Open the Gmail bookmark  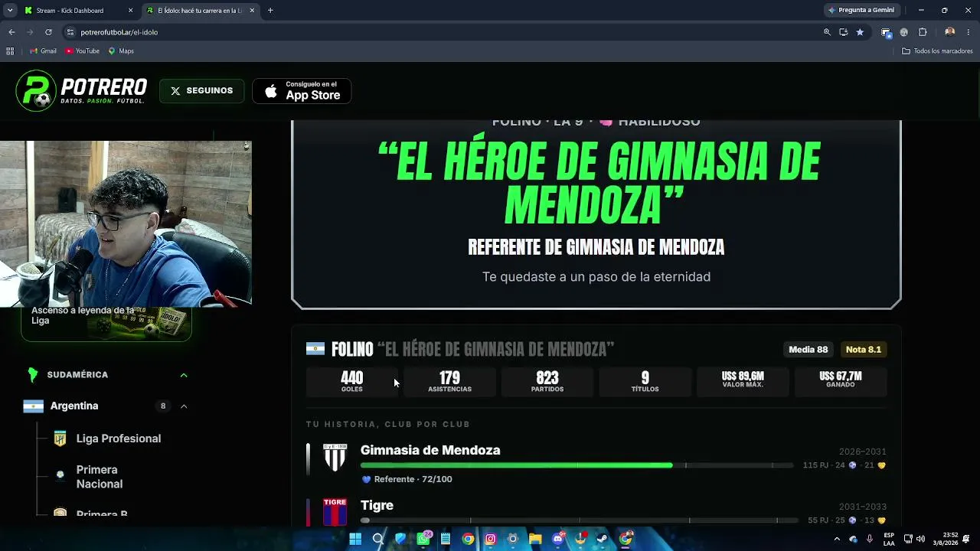(x=43, y=51)
